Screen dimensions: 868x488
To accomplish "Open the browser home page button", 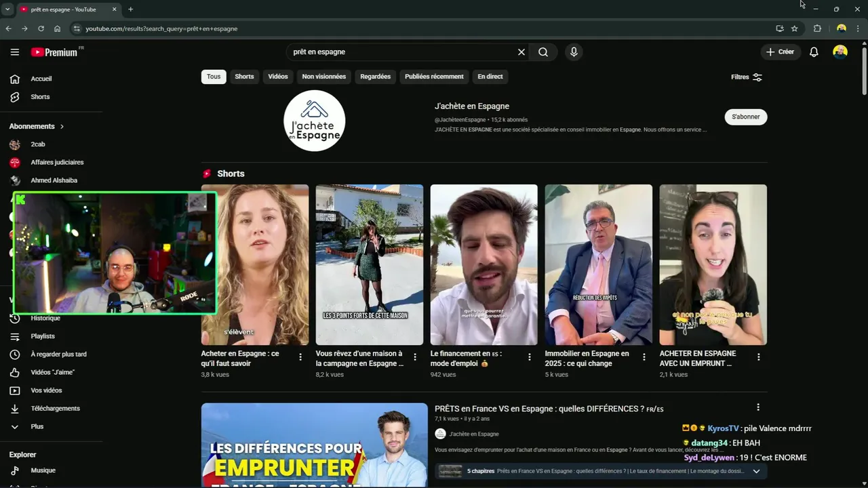I will pos(57,28).
